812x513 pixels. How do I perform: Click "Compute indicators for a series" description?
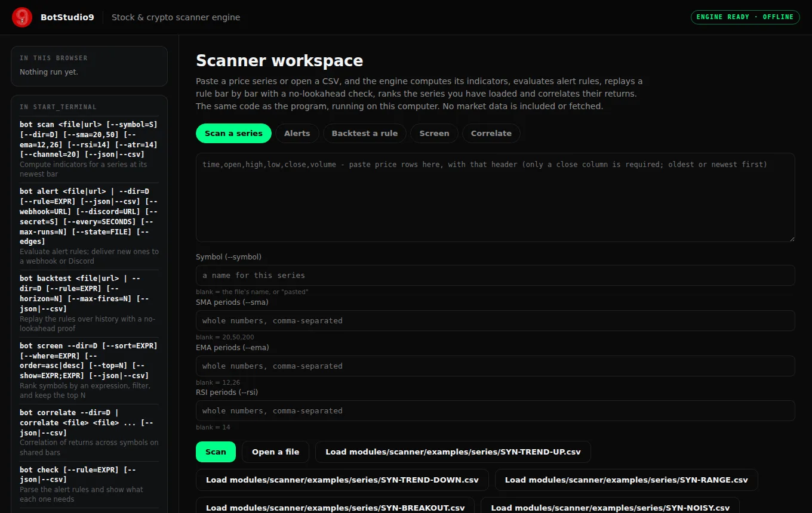84,169
